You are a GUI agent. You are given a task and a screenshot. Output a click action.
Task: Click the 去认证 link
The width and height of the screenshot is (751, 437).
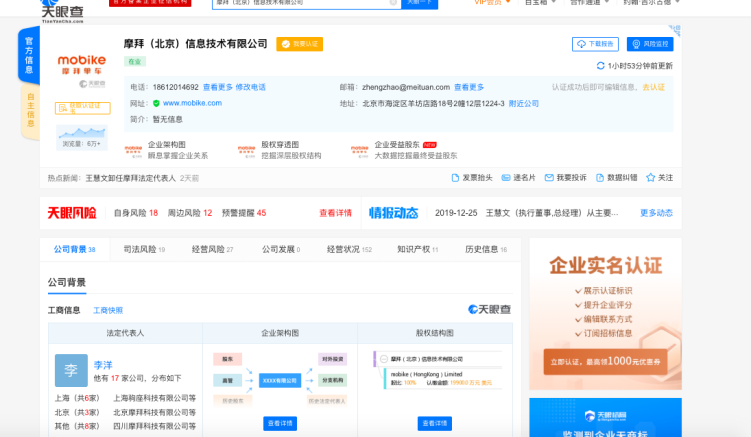(653, 87)
